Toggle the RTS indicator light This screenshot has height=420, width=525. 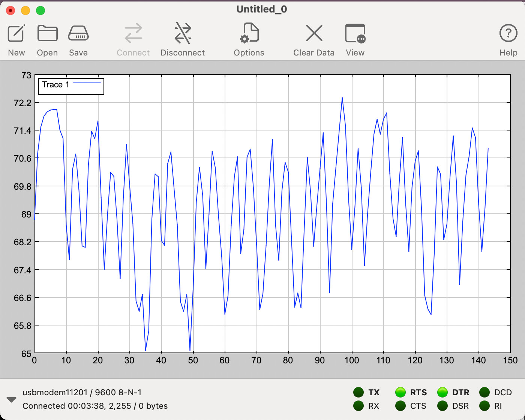click(400, 392)
